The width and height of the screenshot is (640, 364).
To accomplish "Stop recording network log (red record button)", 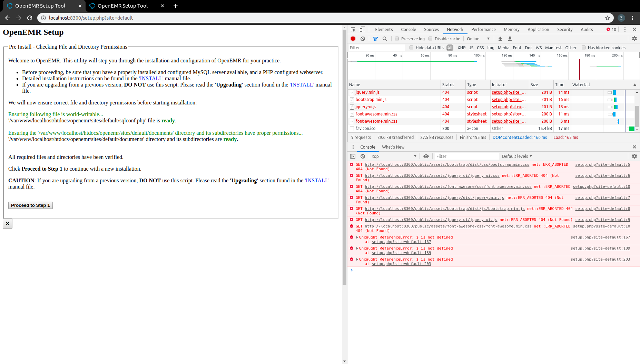I will click(353, 39).
